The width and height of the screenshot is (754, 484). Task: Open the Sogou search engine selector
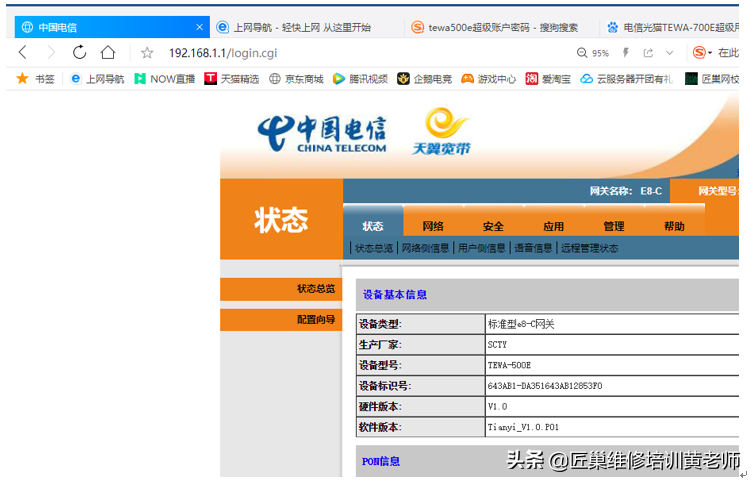pyautogui.click(x=702, y=52)
